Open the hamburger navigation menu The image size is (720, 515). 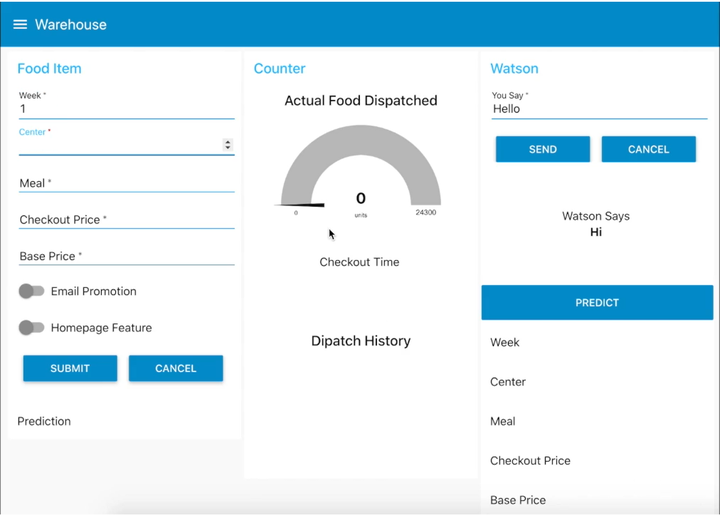click(x=20, y=24)
